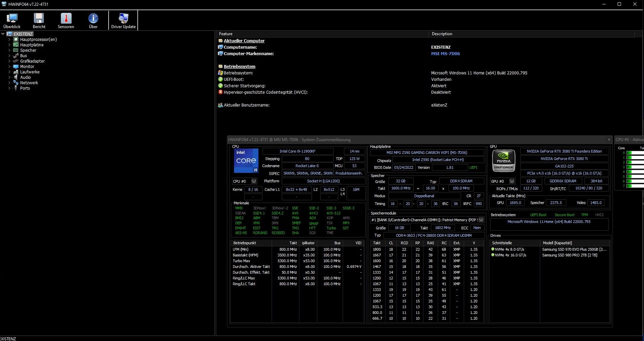644x341 pixels.
Task: Click the UEFI-Boot green check icon
Action: 221,79
